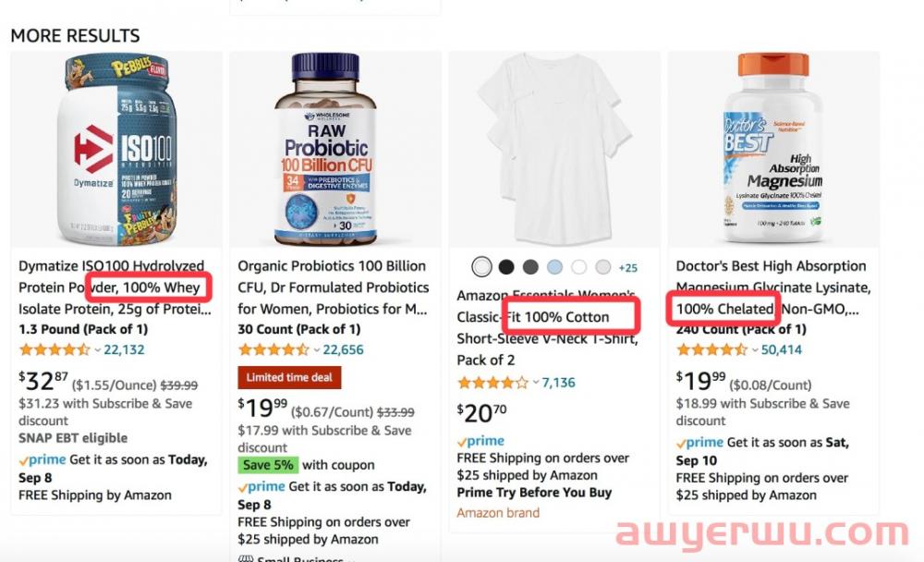This screenshot has height=562, width=924.
Task: Show +25 more color options
Action: (628, 268)
